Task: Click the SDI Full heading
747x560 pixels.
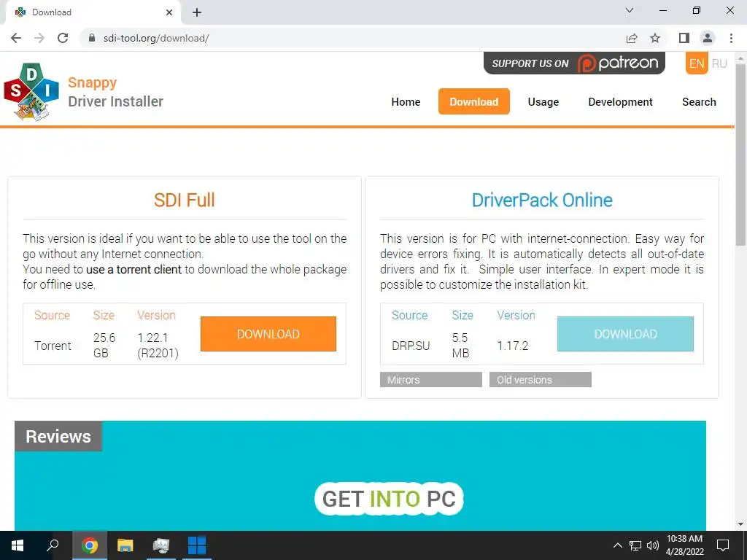Action: coord(185,200)
